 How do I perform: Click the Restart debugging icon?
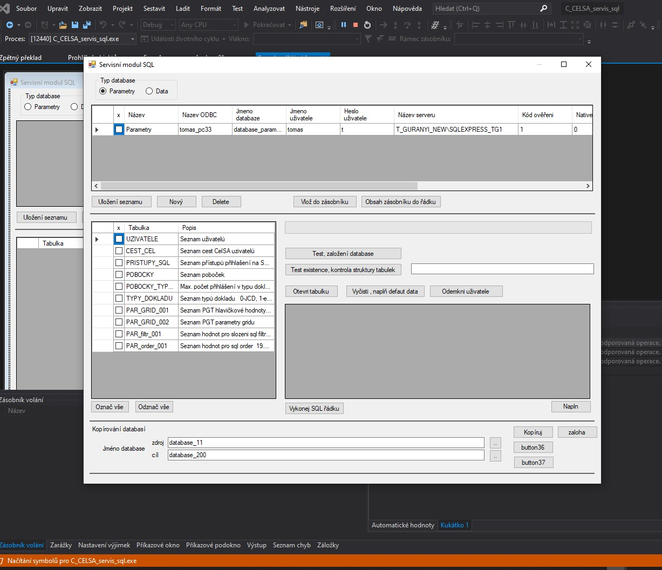[368, 24]
